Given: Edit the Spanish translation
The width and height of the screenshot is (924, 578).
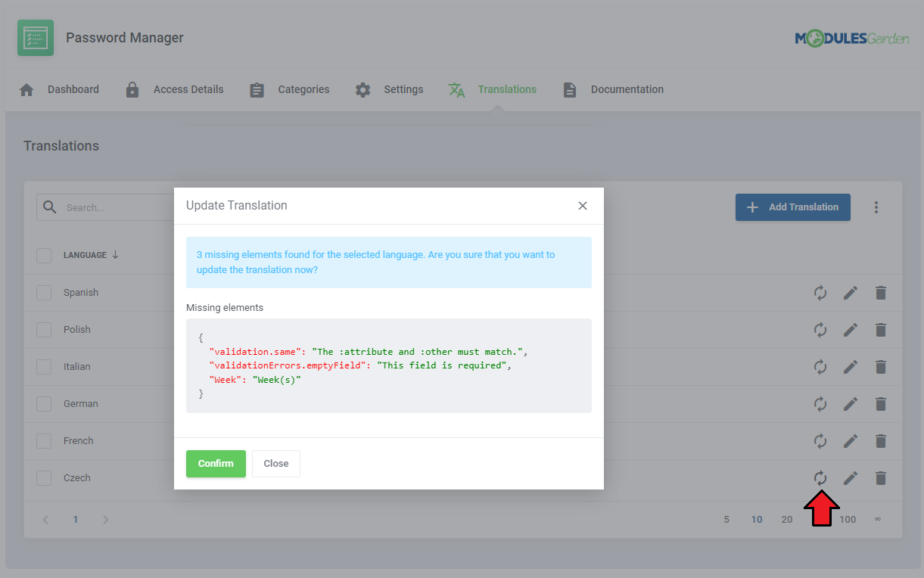Looking at the screenshot, I should (x=851, y=293).
